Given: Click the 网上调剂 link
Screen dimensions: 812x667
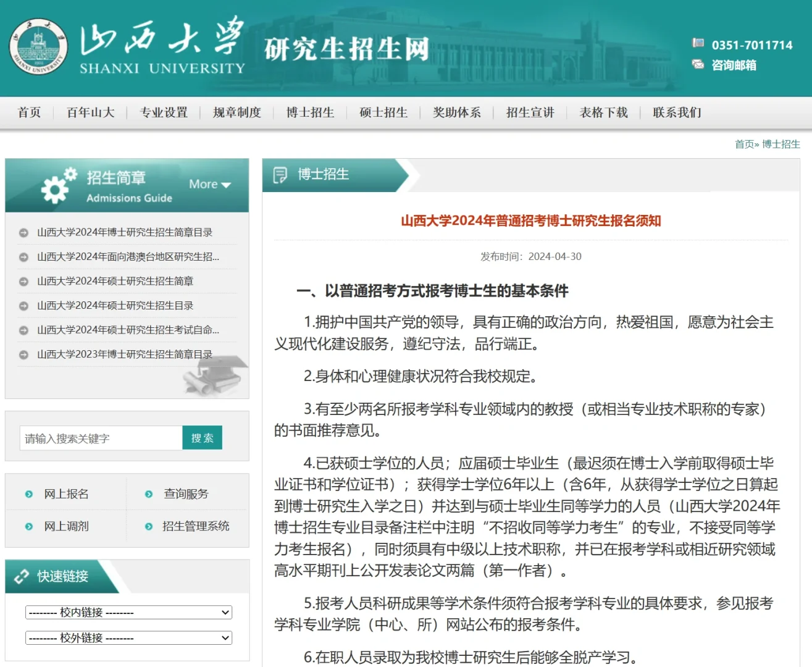Looking at the screenshot, I should pyautogui.click(x=66, y=526).
